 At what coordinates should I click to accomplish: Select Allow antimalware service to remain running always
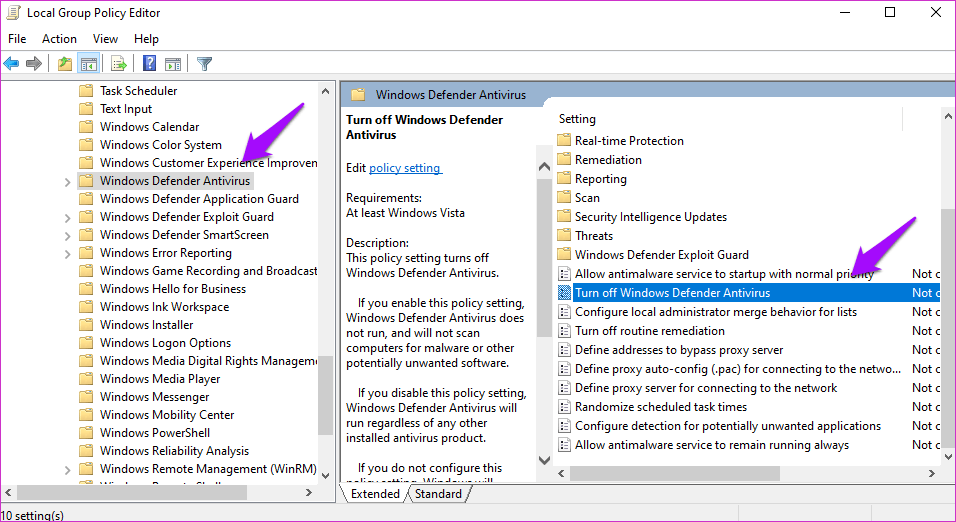712,445
